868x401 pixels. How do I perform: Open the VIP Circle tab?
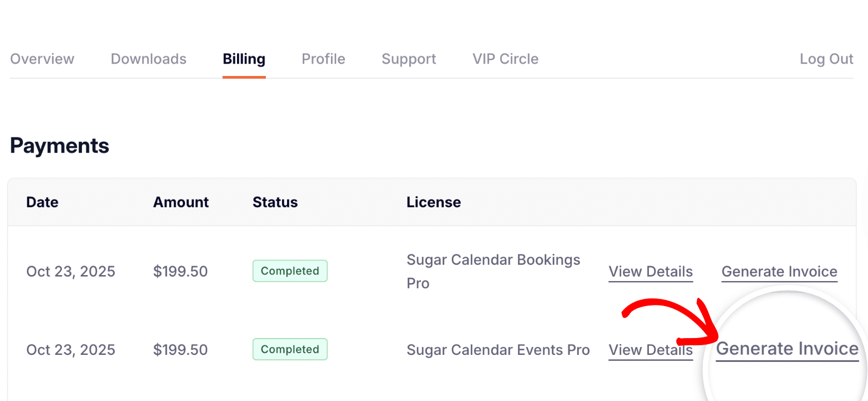click(505, 59)
